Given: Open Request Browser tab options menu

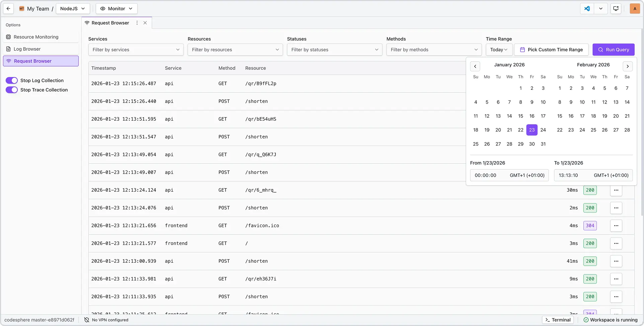Looking at the screenshot, I should [137, 23].
